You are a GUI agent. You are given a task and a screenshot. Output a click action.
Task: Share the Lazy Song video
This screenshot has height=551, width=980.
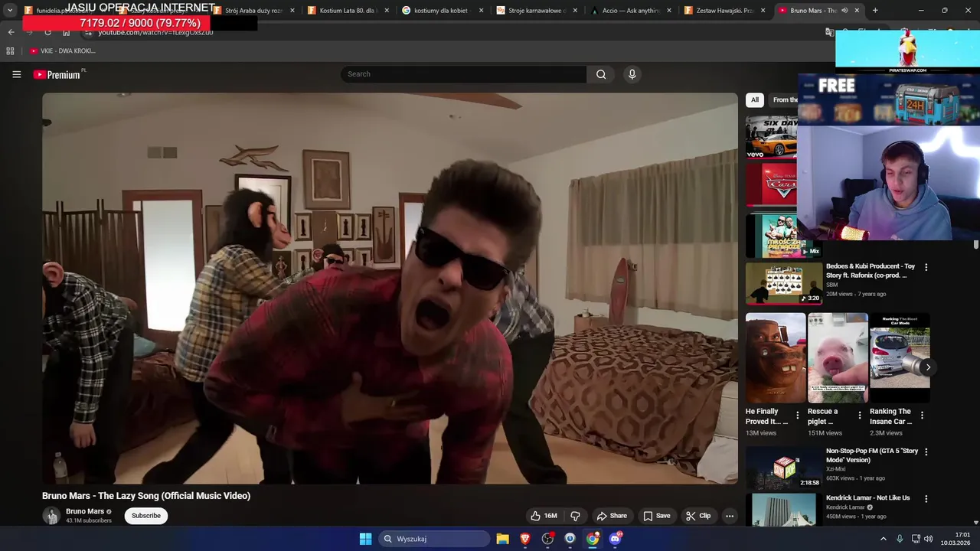tap(612, 516)
